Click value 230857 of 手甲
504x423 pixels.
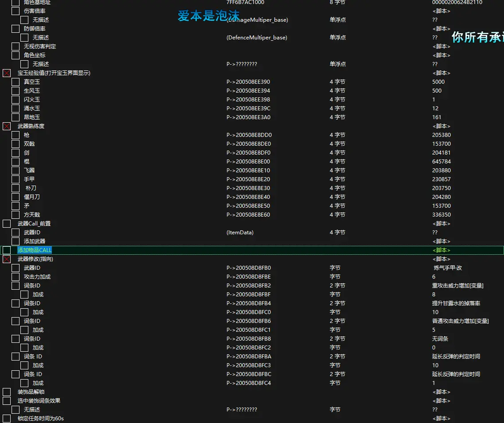point(441,179)
